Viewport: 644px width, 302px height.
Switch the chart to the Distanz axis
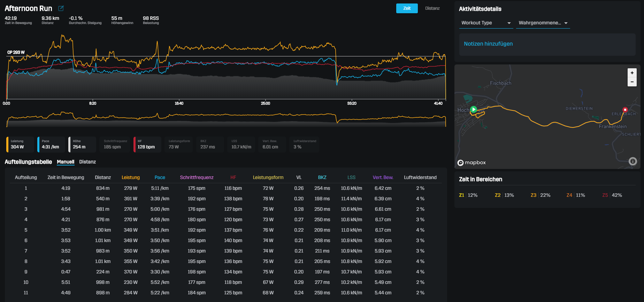pyautogui.click(x=432, y=8)
